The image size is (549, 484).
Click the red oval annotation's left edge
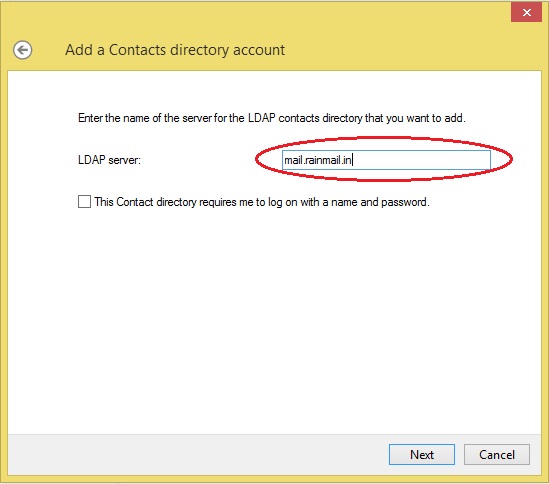tap(257, 159)
